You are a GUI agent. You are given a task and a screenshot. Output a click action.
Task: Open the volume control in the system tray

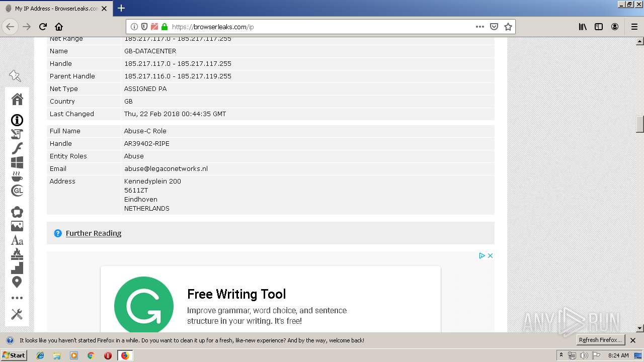[584, 355]
